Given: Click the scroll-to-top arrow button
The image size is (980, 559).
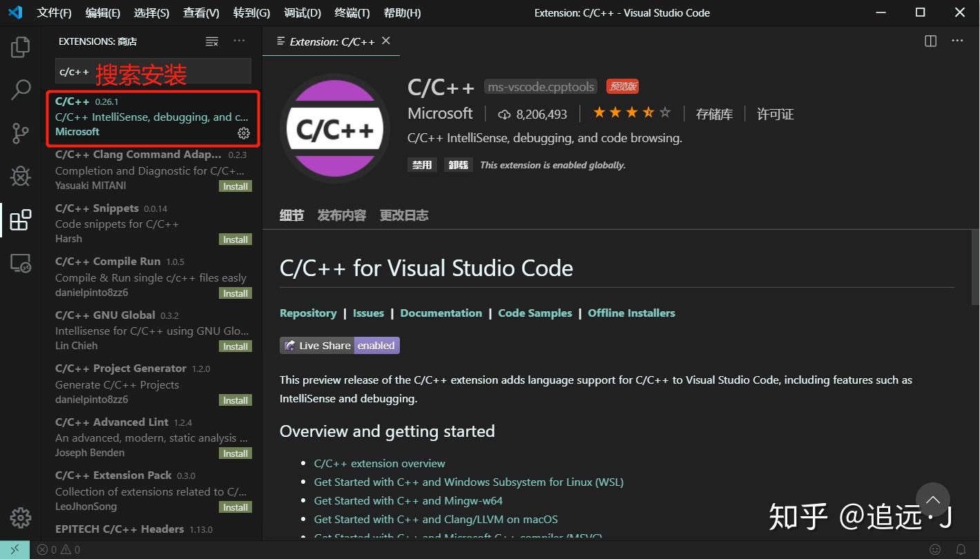Looking at the screenshot, I should 933,500.
